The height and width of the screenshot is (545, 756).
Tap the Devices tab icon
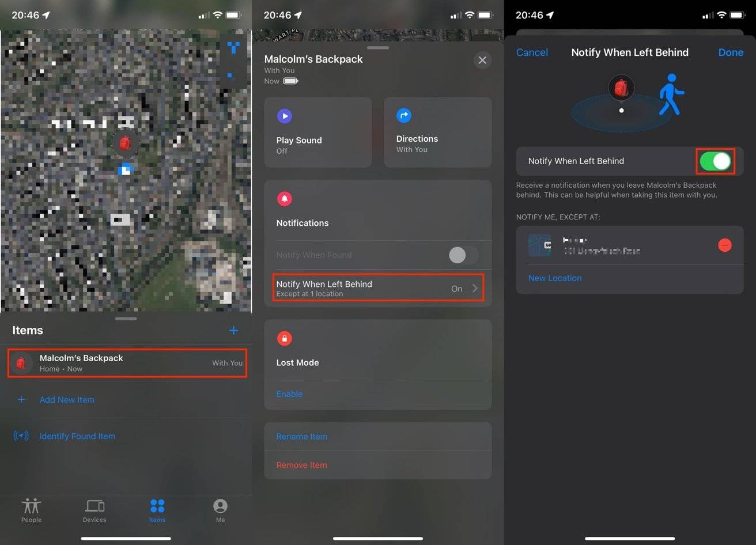point(94,506)
